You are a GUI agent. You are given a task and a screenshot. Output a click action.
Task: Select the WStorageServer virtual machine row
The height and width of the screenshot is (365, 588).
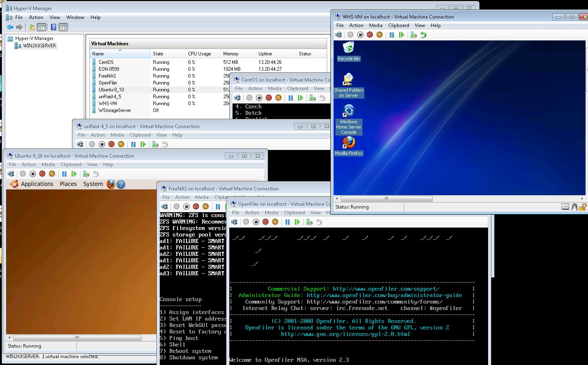click(114, 110)
